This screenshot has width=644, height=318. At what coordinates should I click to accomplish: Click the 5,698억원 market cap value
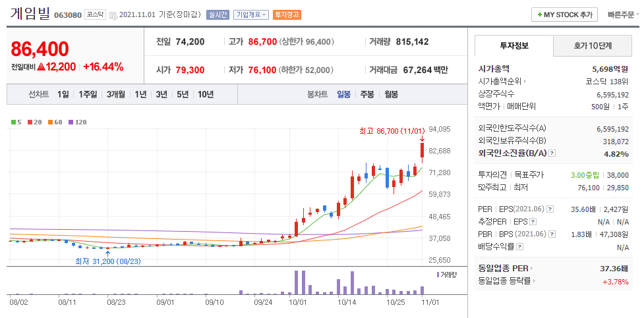tap(610, 69)
